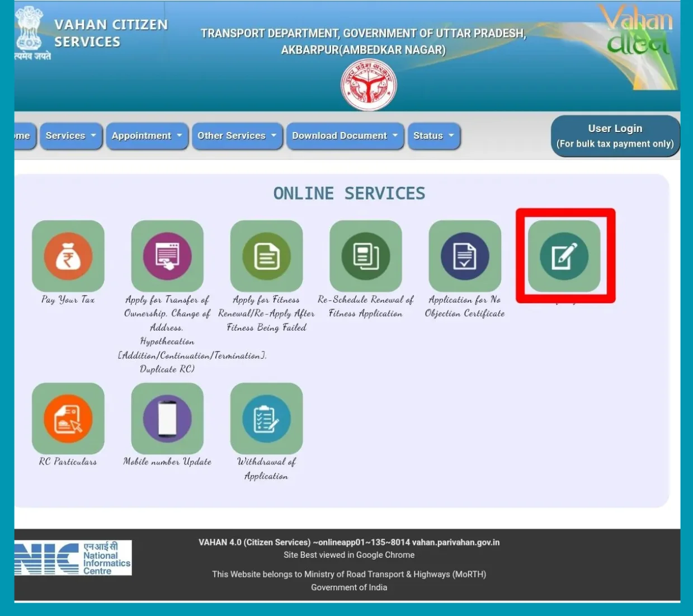Click Application for No Objection Certificate icon
The image size is (693, 616).
coord(465,256)
